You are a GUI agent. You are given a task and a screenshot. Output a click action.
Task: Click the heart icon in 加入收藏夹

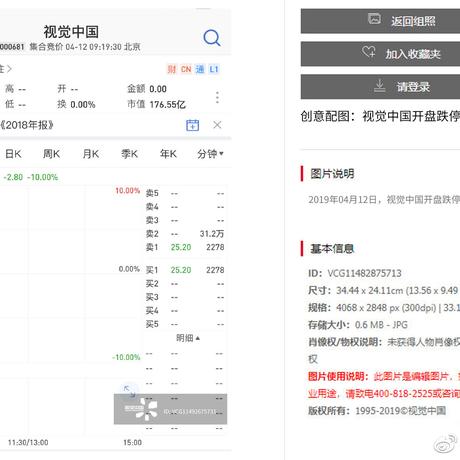(x=369, y=52)
